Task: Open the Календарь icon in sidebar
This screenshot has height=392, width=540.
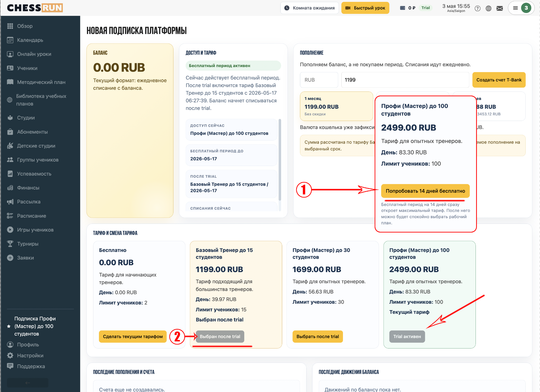Action: pos(10,40)
